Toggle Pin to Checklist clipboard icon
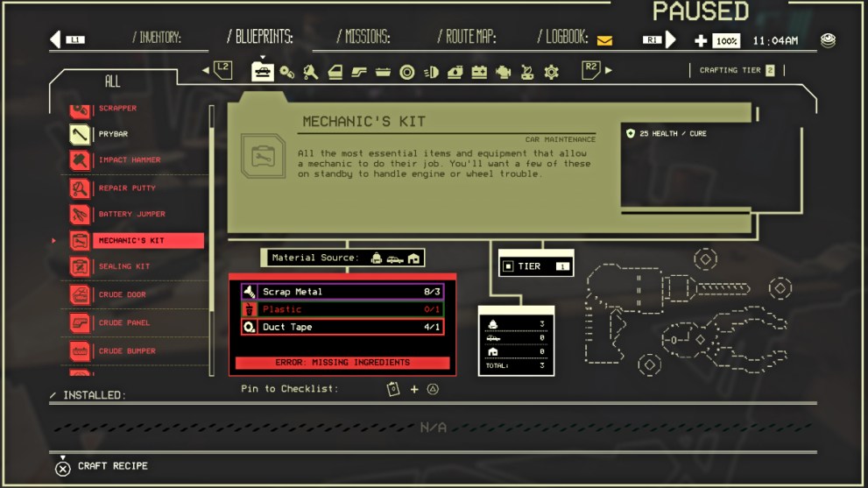Viewport: 868px width, 488px height. tap(393, 389)
